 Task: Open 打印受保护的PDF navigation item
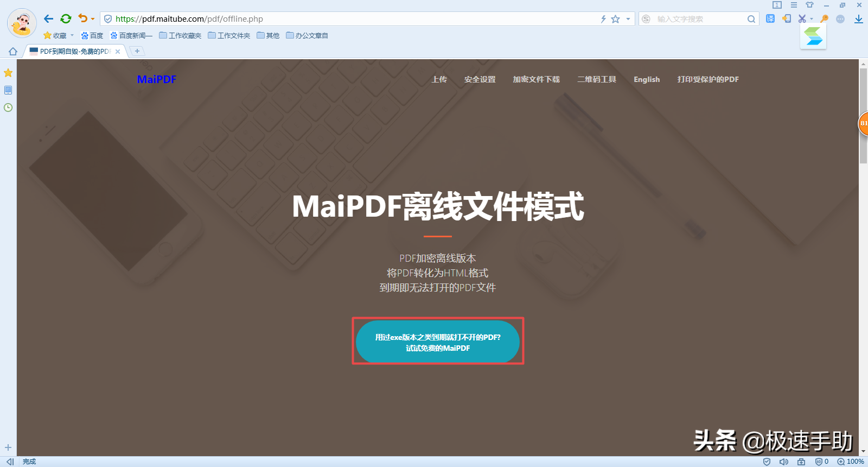pyautogui.click(x=708, y=79)
